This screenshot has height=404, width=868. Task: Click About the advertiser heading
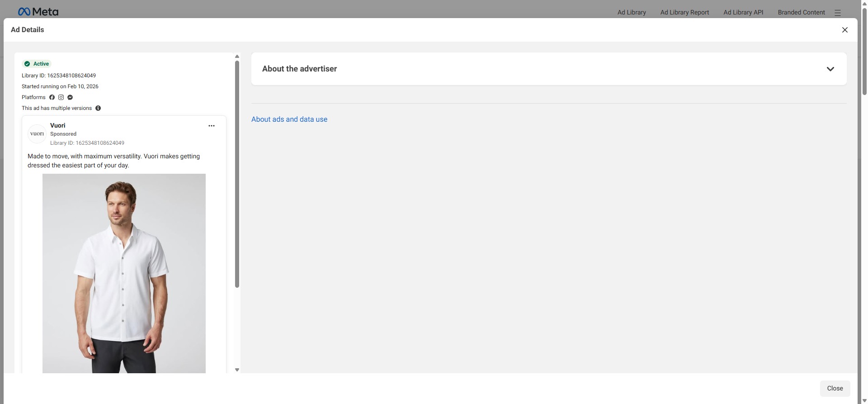pos(299,69)
